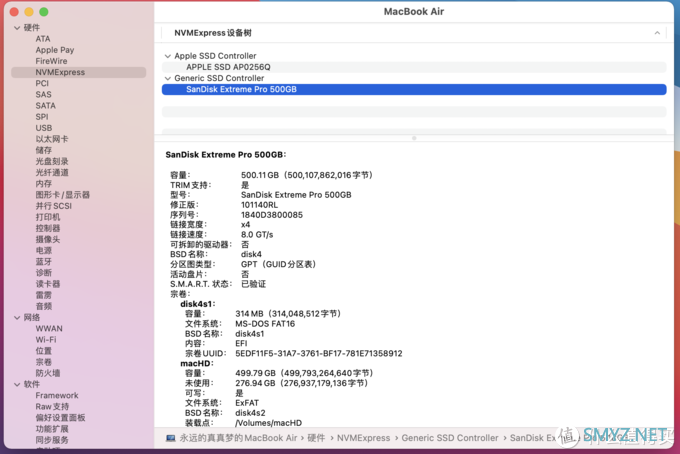Click Generic SSD Controller in path bar
680x454 pixels.
450,438
